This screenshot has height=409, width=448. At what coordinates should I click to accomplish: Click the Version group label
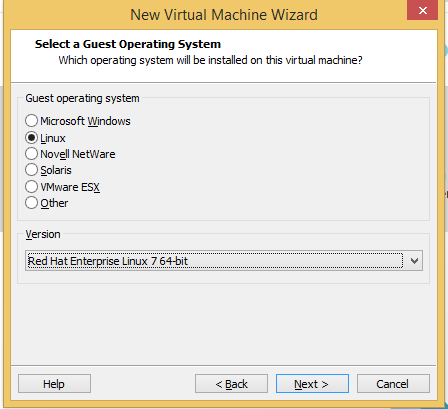tap(43, 234)
